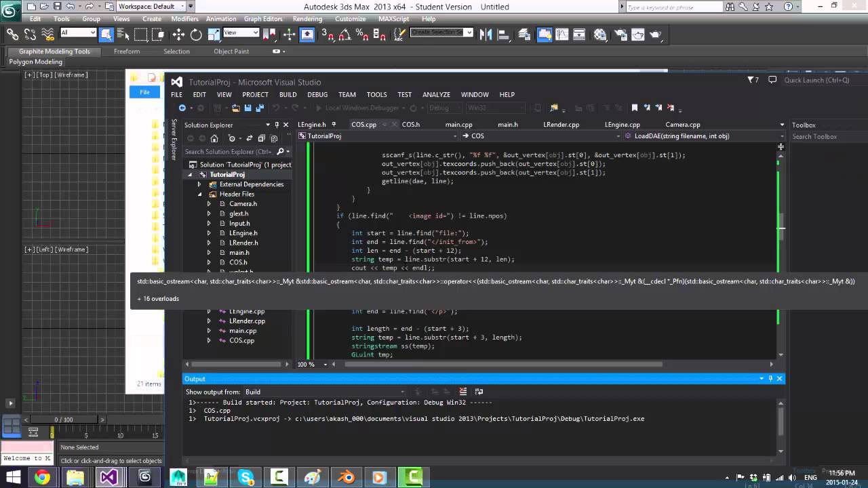Click the Bind to Space Warp icon
This screenshot has width=868, height=488.
click(47, 34)
